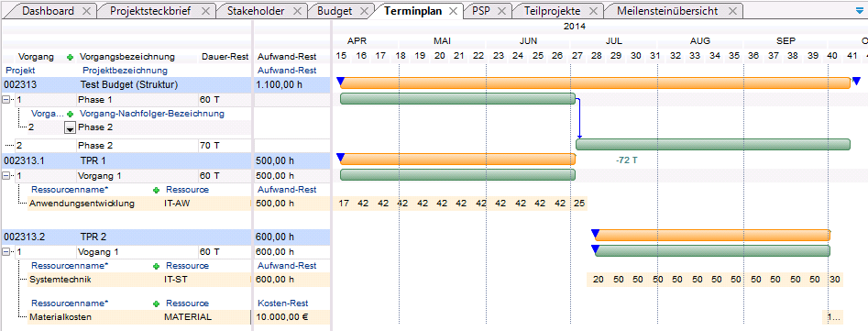Close the Terminplan tab

(x=453, y=11)
